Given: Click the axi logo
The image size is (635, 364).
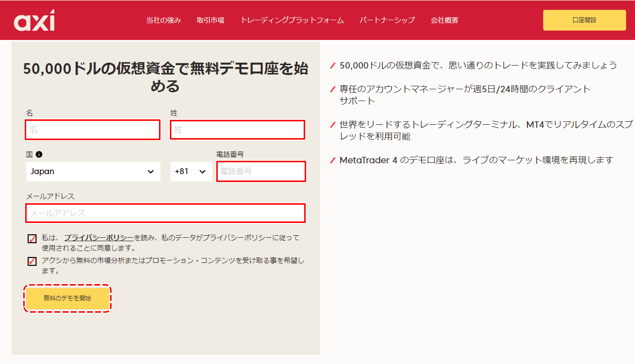Looking at the screenshot, I should [x=34, y=20].
